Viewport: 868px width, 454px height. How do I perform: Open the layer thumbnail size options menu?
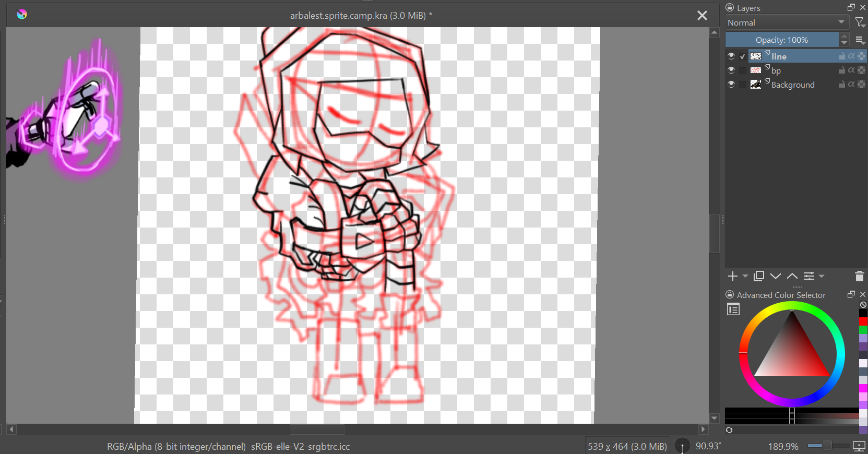point(860,40)
